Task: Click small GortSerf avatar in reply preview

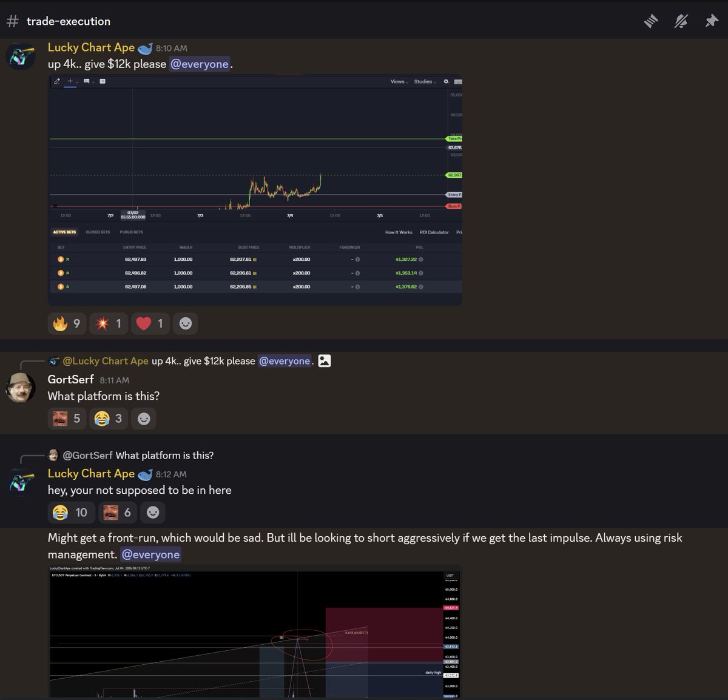Action: 54,455
